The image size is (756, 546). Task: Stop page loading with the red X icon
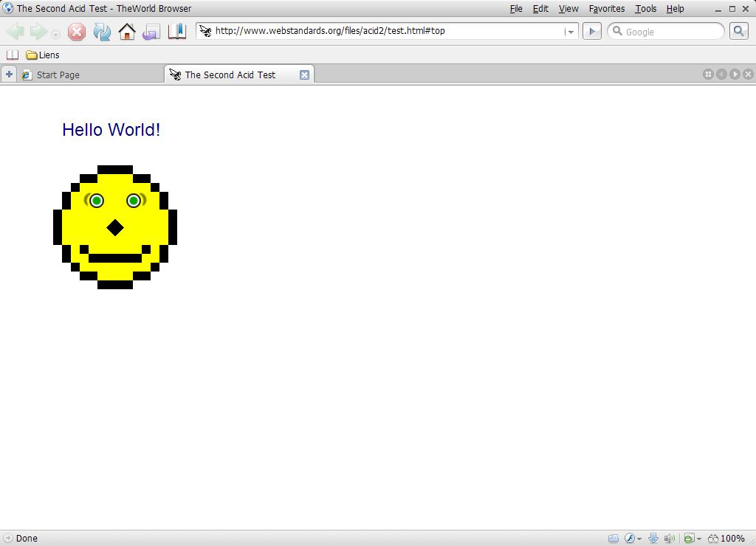tap(76, 32)
